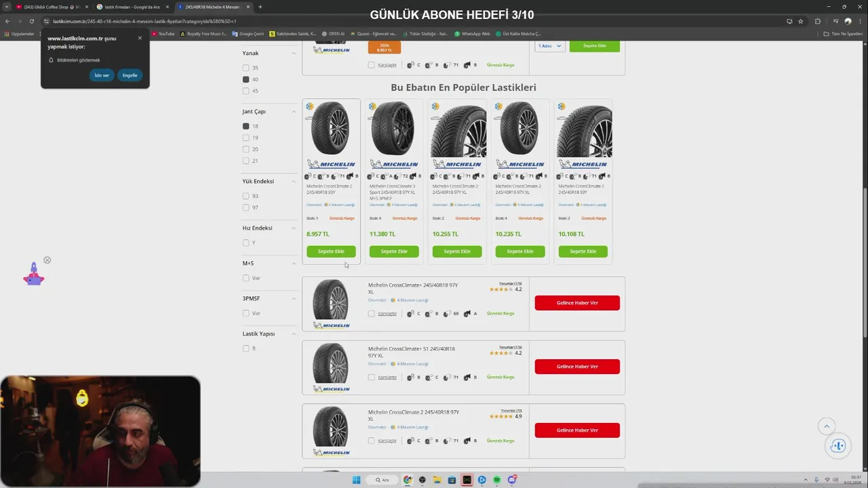
Task: Open the Tütün Sözlüğü bookmark
Action: [x=425, y=33]
